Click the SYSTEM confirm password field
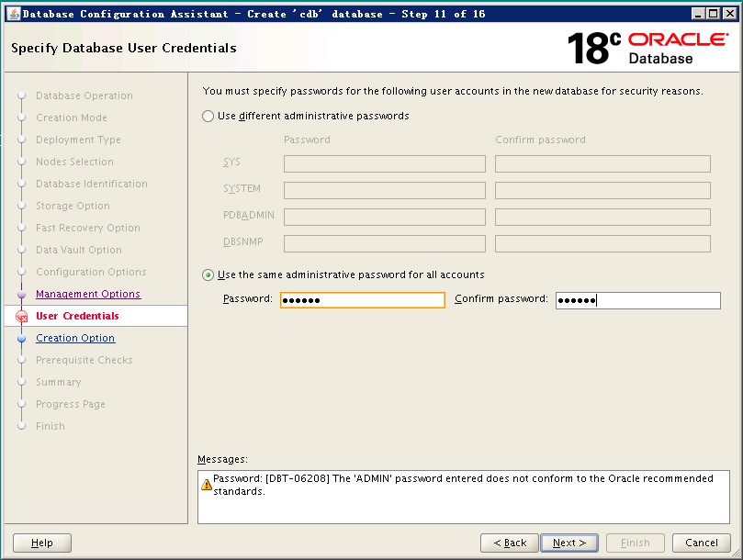The width and height of the screenshot is (743, 560). 602,190
